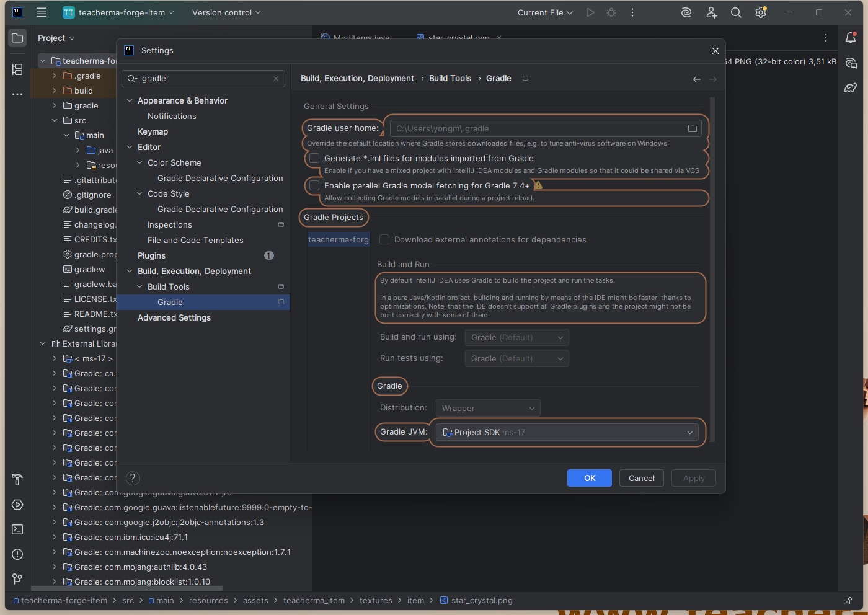The image size is (868, 615).
Task: Go back in settings navigation
Action: click(697, 79)
